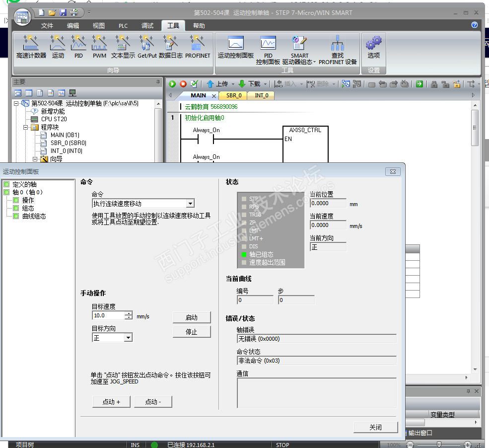
Task: Select MAIN (OB1) in project tree
Action: [65, 135]
